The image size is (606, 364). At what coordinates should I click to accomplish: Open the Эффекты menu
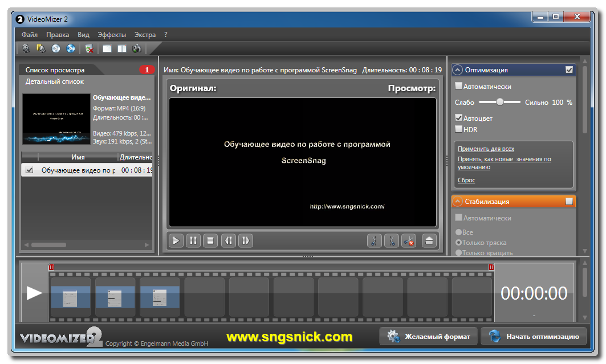(112, 35)
